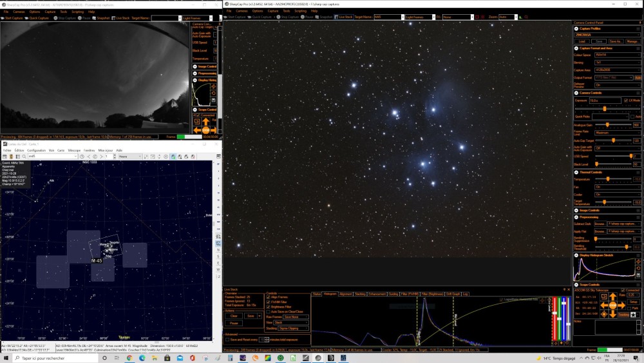The image size is (644, 363).
Task: Click the Clear button in Live Stack
Action: 234,316
